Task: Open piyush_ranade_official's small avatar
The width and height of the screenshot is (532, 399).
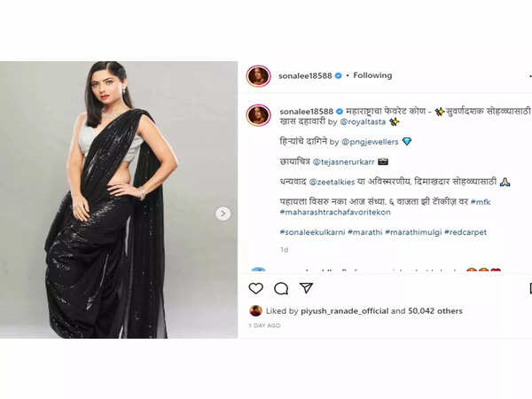Action: tap(256, 310)
